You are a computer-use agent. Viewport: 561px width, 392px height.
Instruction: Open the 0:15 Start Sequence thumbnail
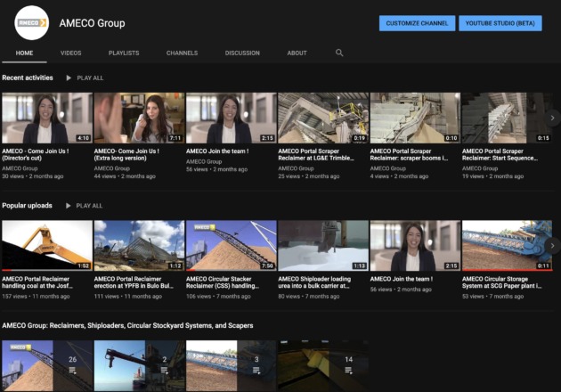pyautogui.click(x=508, y=118)
